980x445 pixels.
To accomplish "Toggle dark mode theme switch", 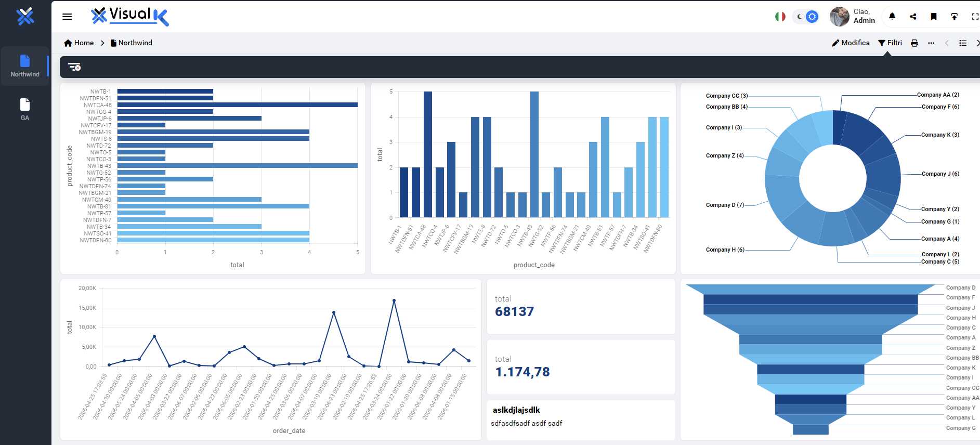I will click(805, 17).
